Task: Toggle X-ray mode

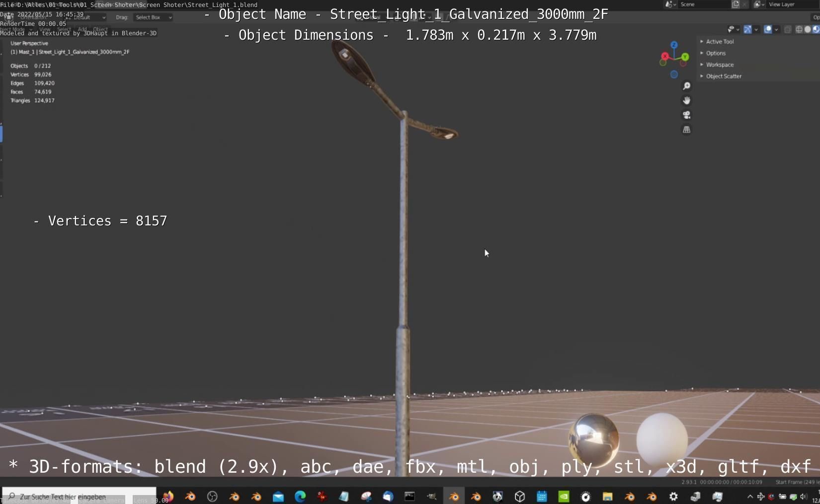Action: coord(788,29)
